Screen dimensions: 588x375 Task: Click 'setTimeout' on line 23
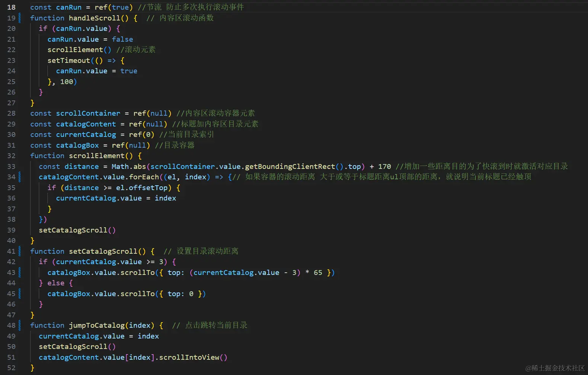(x=69, y=60)
